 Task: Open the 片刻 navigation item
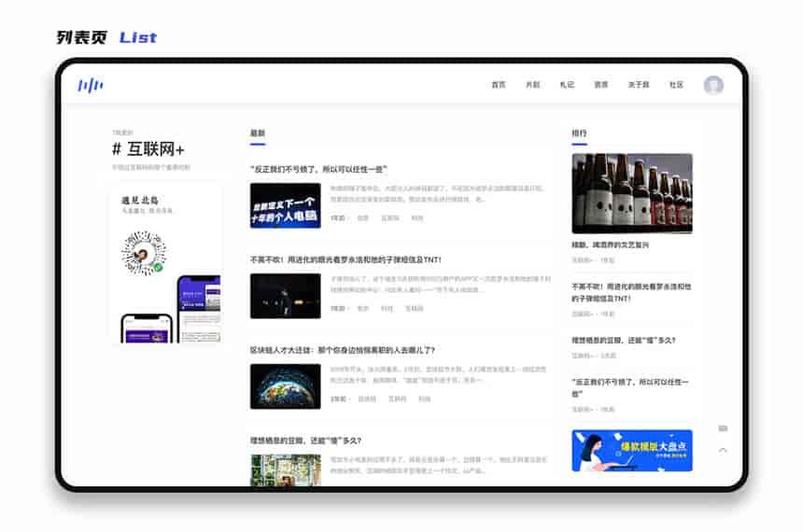point(532,85)
